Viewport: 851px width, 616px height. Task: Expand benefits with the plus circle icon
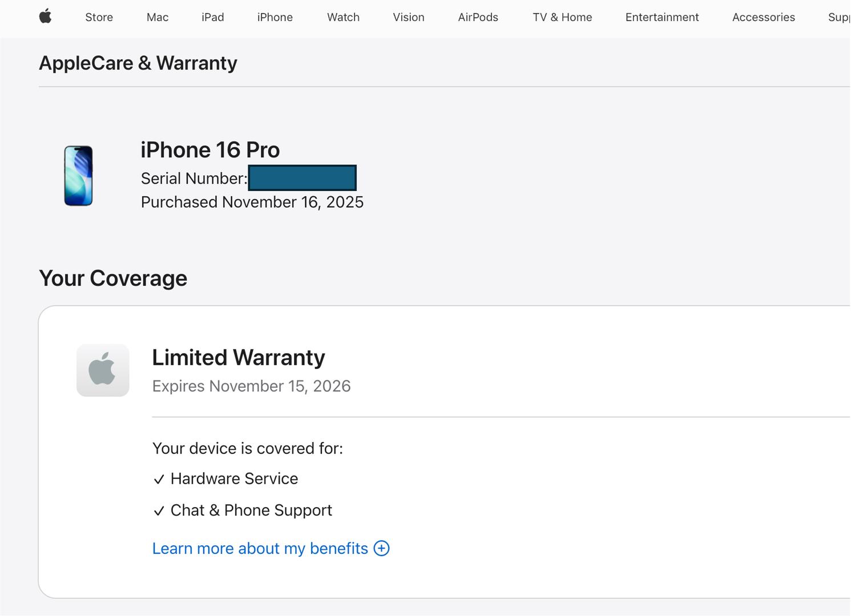click(x=381, y=548)
